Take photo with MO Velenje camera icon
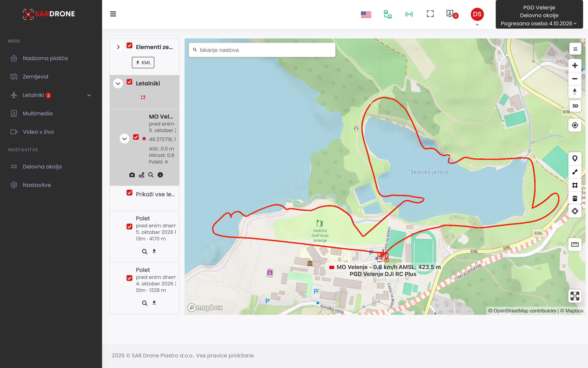 coord(132,175)
